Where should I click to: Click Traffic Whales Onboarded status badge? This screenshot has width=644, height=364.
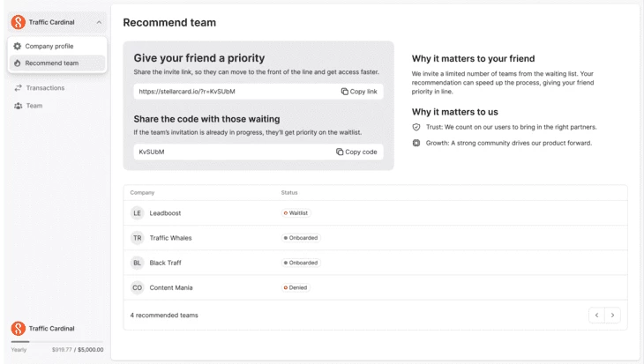click(301, 238)
